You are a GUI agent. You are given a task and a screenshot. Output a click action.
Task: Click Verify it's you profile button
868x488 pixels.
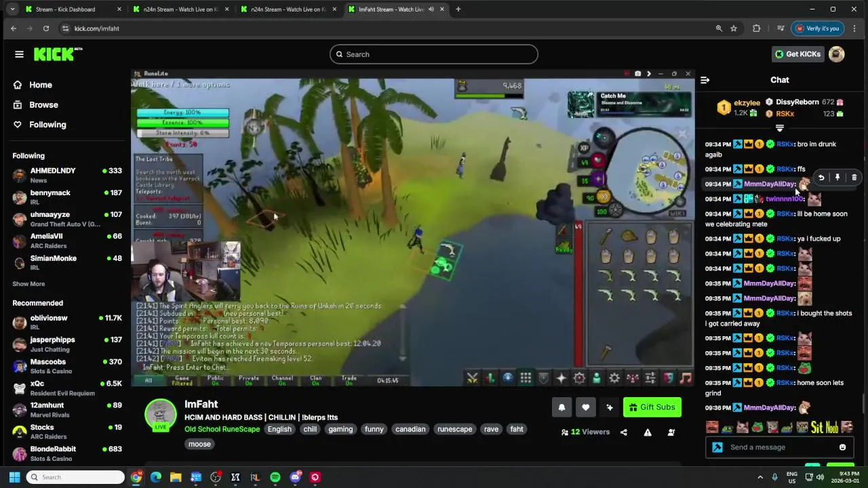point(818,28)
